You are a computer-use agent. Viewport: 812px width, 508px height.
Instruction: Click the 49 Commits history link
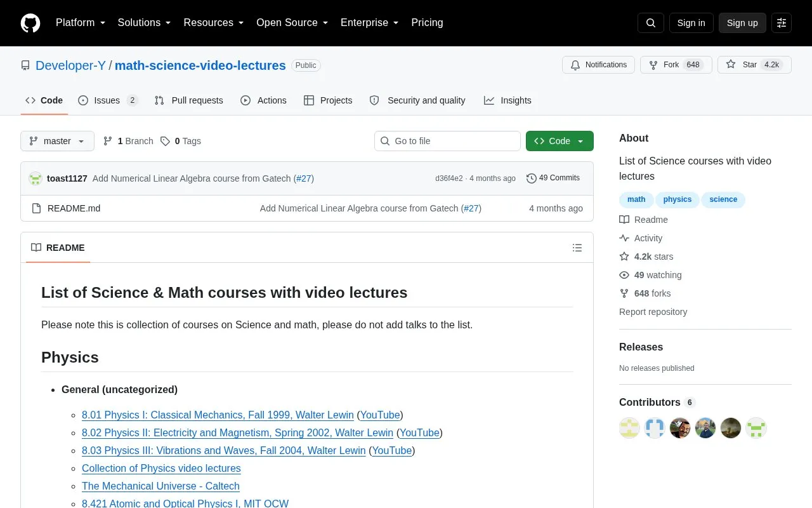(x=553, y=178)
